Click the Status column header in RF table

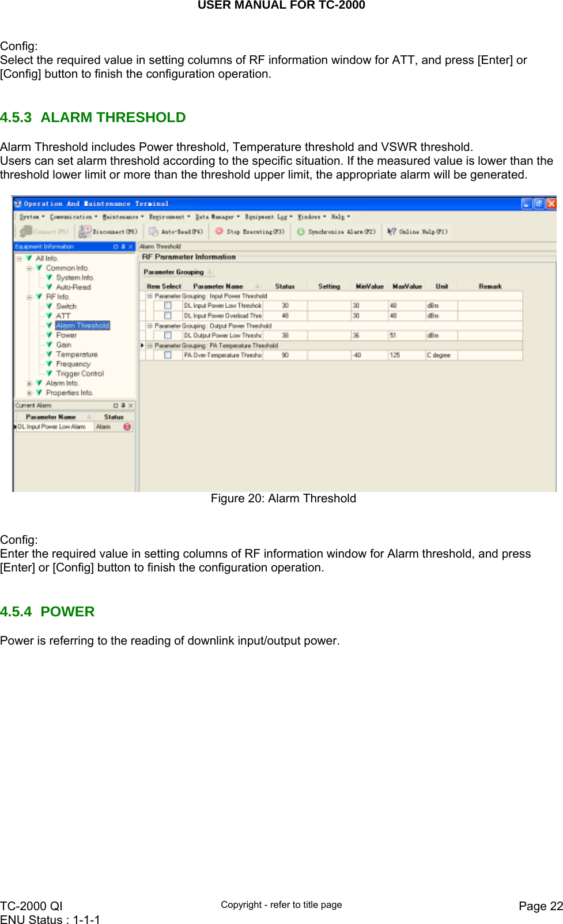coord(285,286)
